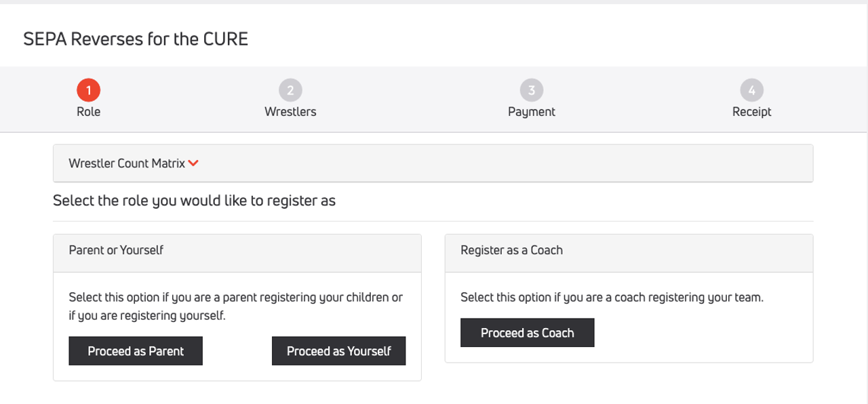Click the step 3 Payment circle

(531, 89)
